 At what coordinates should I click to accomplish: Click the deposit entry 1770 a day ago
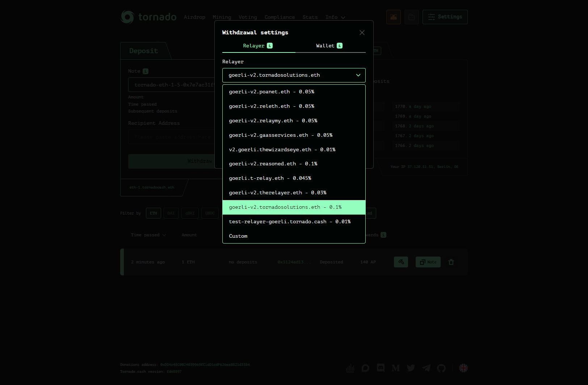[426, 106]
